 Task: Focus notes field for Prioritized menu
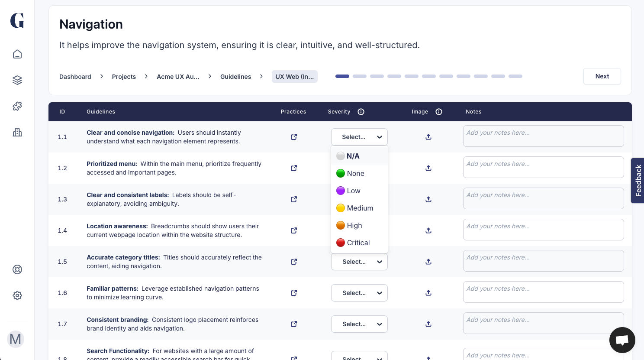(544, 167)
